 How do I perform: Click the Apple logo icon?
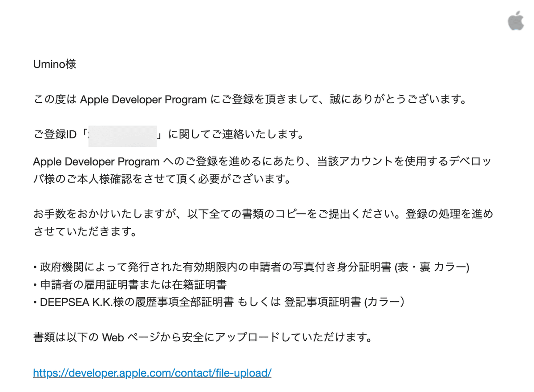pos(516,21)
